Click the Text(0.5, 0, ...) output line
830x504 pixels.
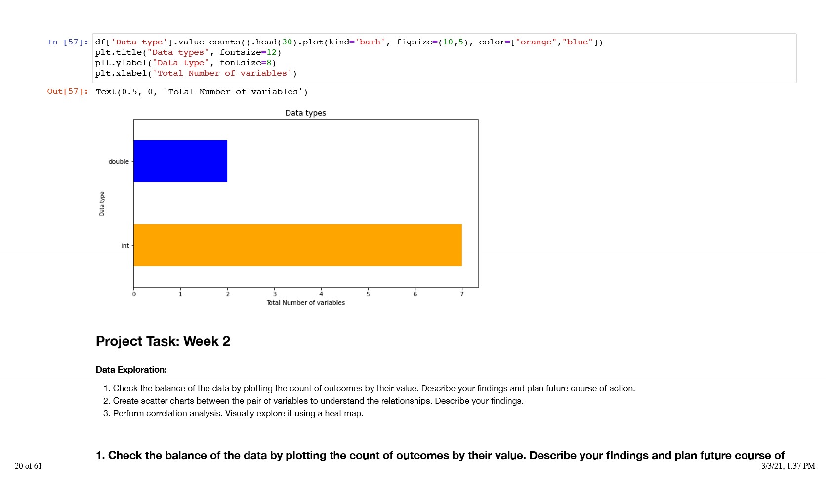click(202, 92)
